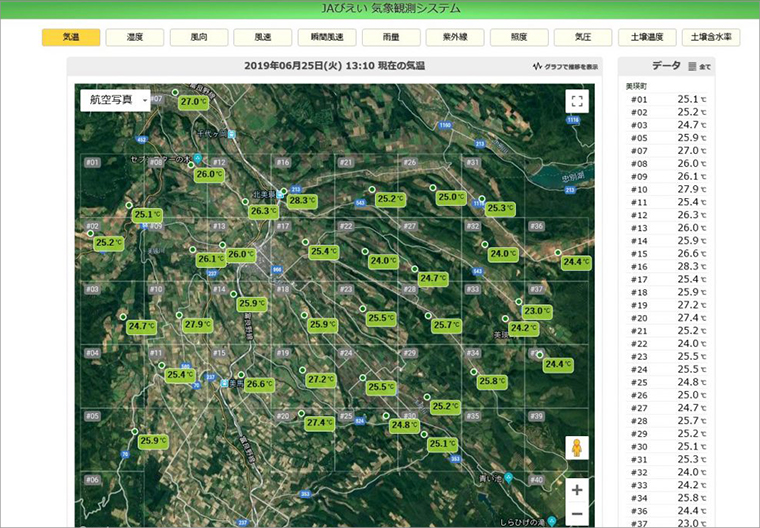
Task: Click data row #34 25.8℃
Action: click(667, 498)
